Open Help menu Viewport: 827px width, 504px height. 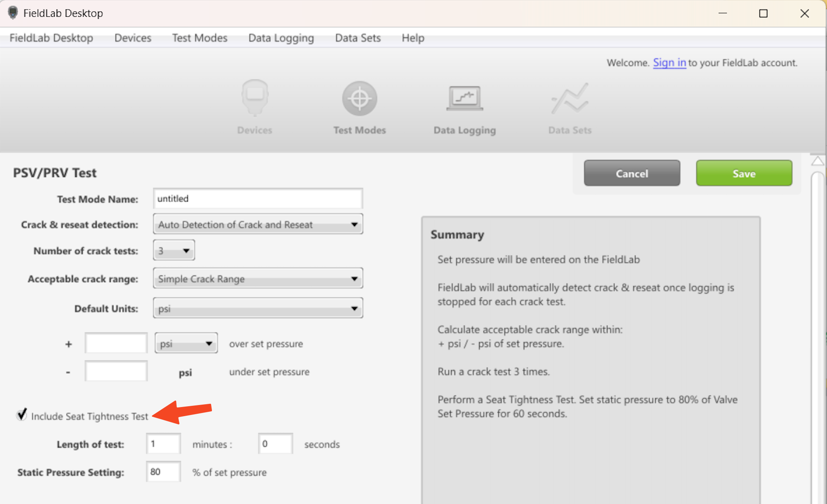413,38
